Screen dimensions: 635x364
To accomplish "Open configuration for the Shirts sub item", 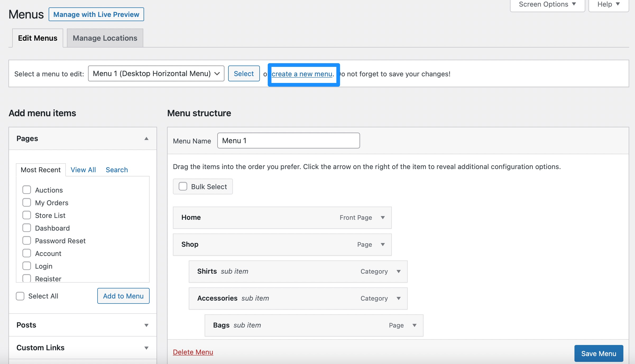I will tap(399, 271).
